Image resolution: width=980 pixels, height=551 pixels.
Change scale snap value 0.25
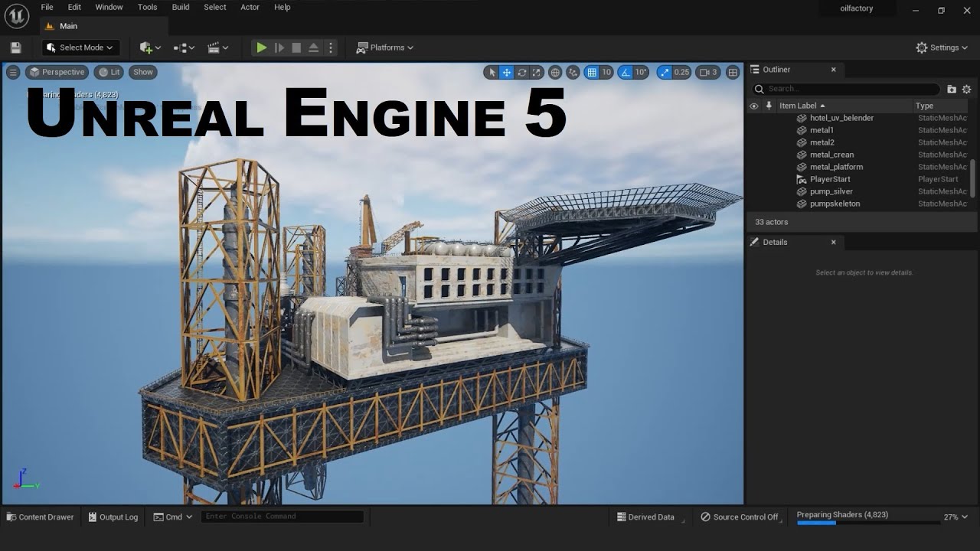click(x=681, y=73)
